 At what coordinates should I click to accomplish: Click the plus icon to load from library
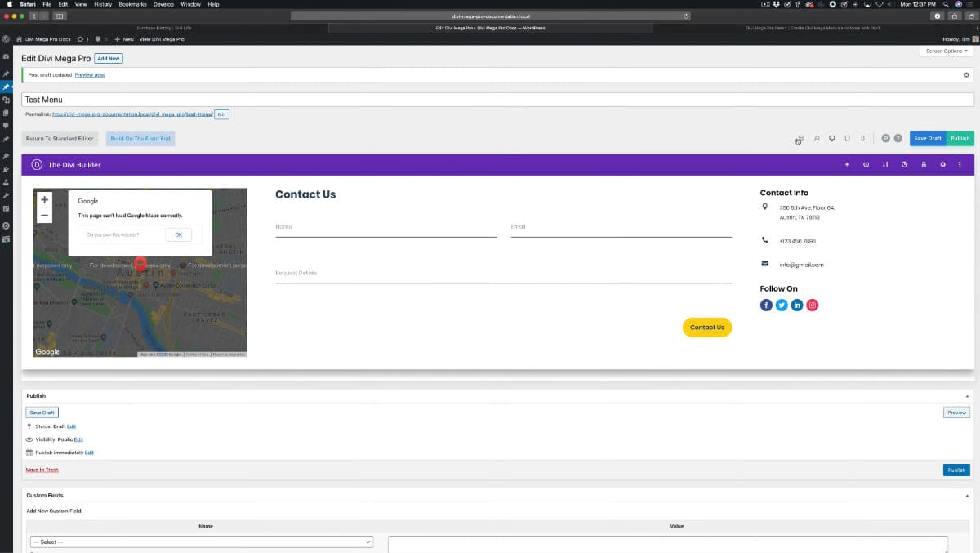[847, 165]
